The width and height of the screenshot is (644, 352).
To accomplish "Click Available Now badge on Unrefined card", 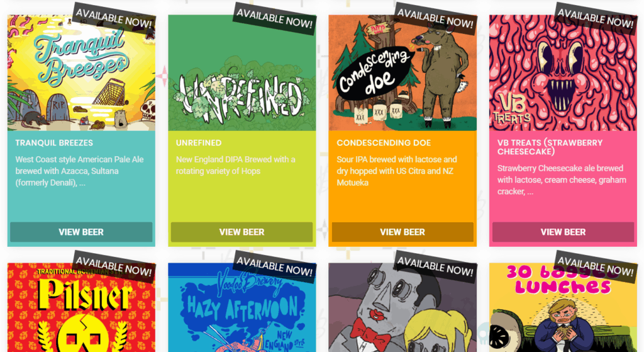I will point(274,18).
